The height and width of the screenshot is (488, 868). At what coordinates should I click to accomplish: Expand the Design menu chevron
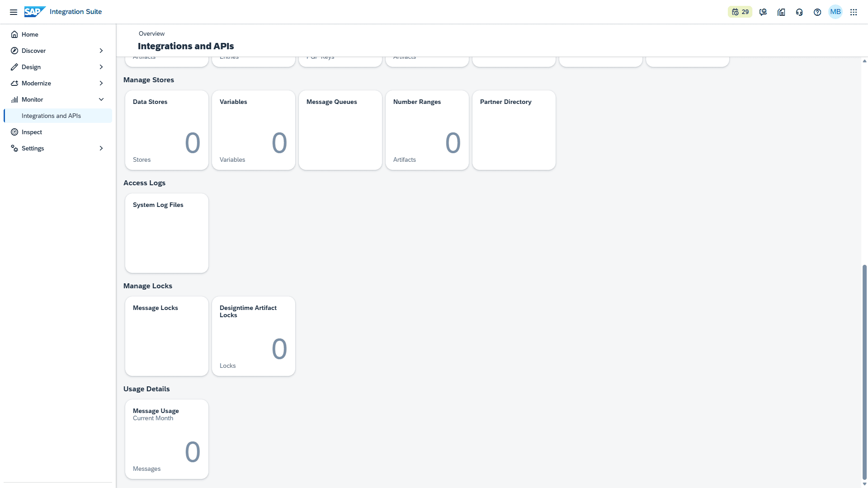[x=101, y=67]
